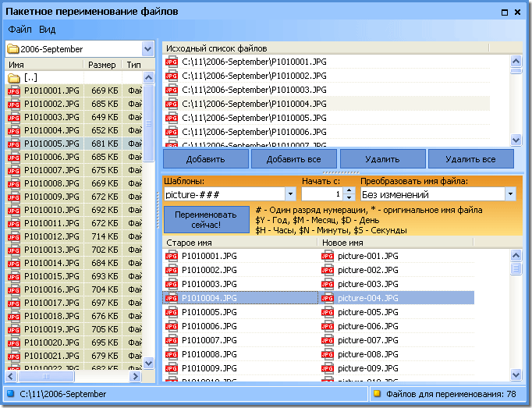Click the folder icon in the status bar

click(x=11, y=394)
